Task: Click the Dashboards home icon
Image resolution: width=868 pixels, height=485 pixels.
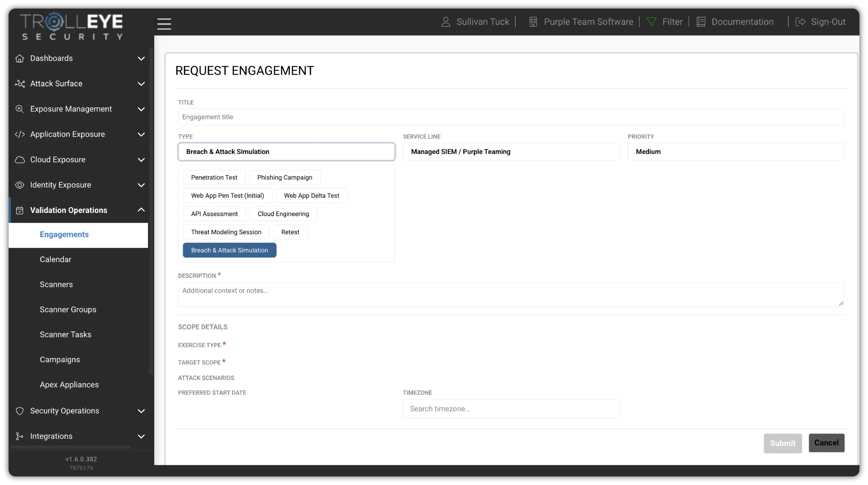Action: (20, 58)
